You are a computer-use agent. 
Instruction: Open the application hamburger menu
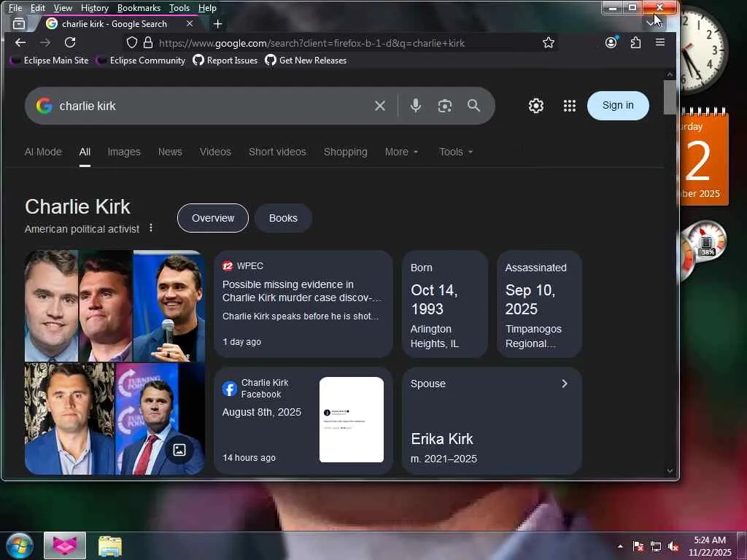click(x=659, y=42)
